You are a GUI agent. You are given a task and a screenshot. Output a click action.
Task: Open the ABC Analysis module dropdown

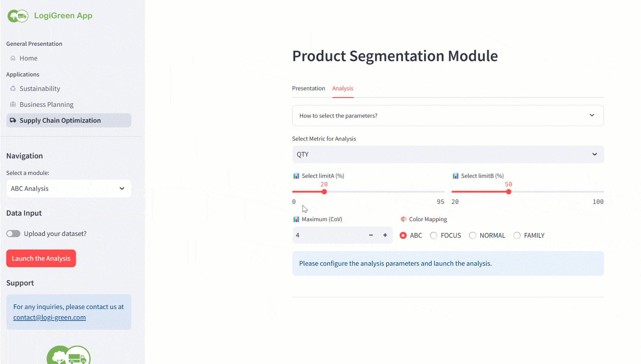pyautogui.click(x=69, y=188)
